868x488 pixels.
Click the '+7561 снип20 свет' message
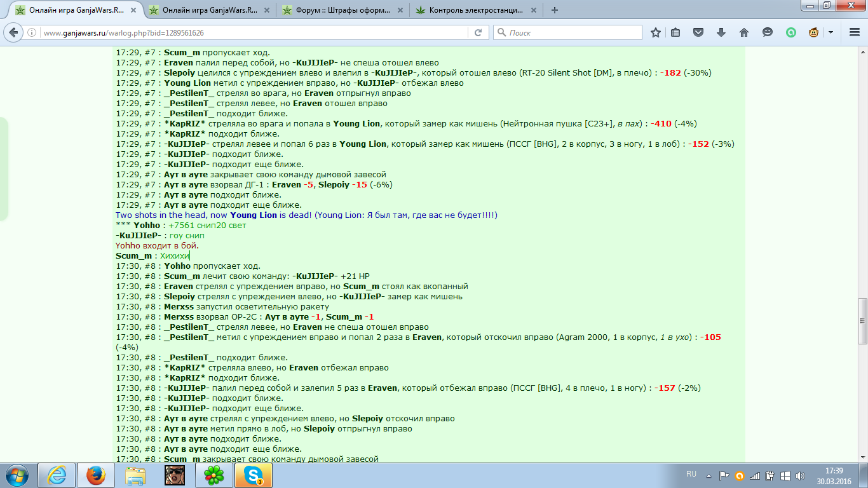(x=207, y=226)
